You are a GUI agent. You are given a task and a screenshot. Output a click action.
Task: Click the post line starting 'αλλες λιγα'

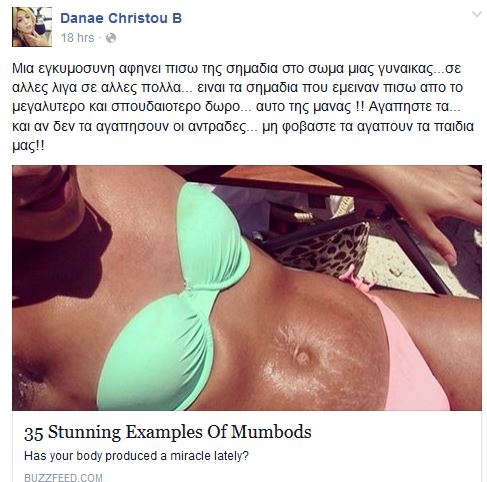237,87
